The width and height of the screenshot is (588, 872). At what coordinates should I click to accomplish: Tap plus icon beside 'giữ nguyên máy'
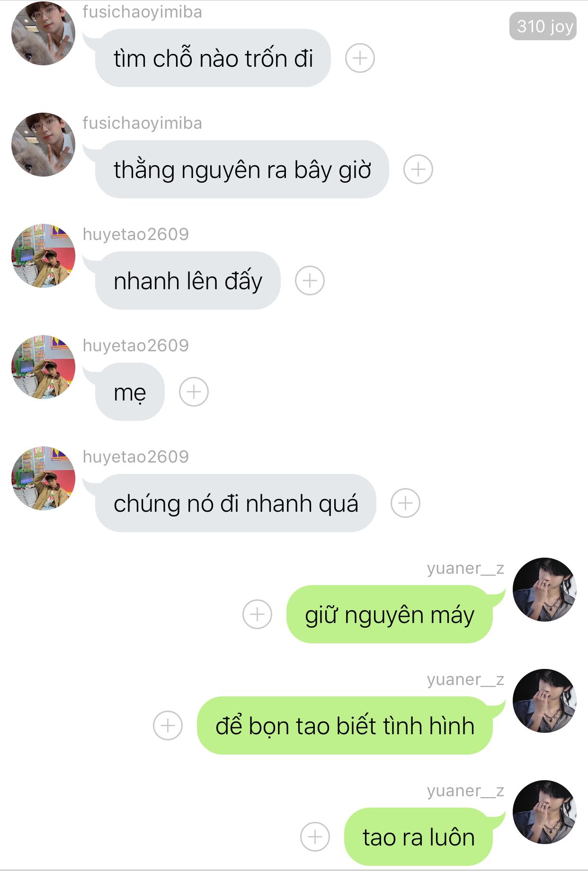tap(257, 614)
